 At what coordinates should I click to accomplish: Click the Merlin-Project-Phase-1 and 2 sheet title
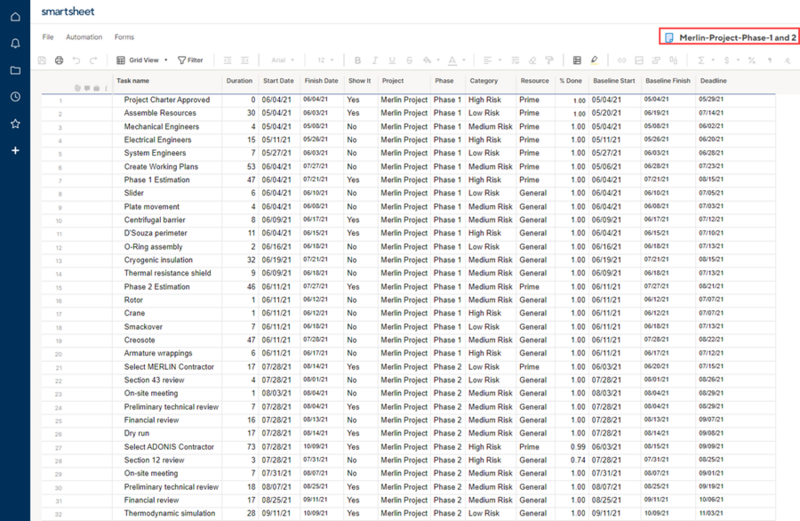point(737,37)
